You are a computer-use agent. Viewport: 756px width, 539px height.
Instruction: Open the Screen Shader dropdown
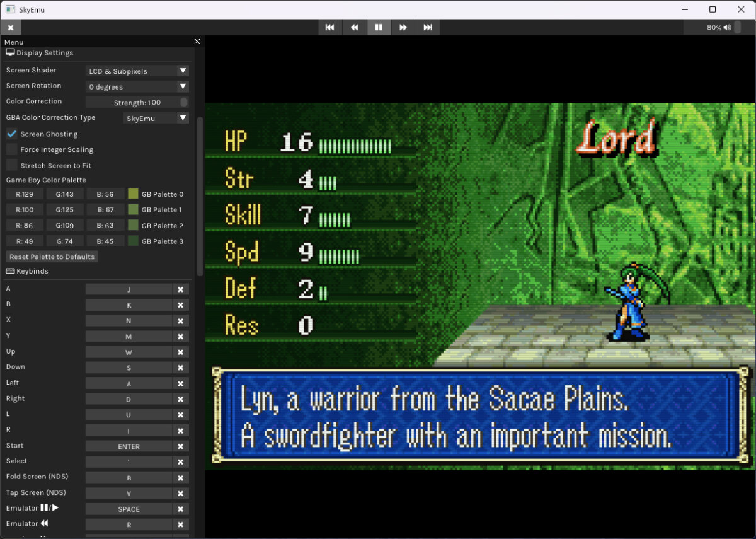click(x=137, y=71)
